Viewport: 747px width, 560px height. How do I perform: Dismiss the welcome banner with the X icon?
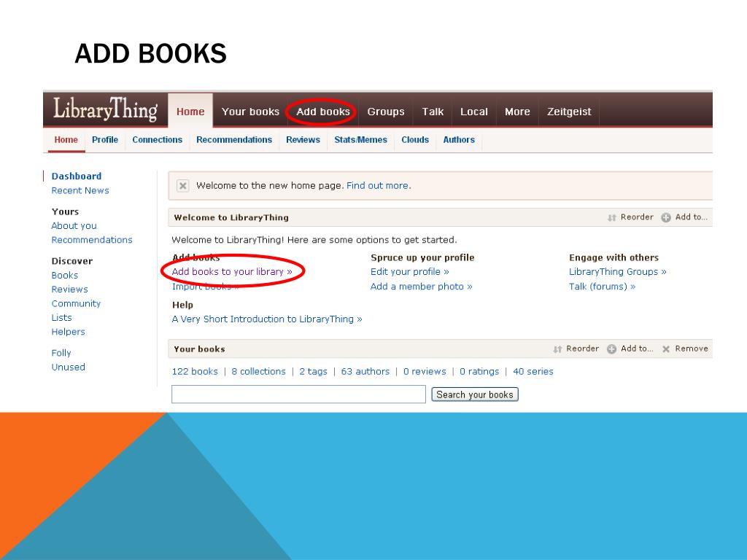click(x=183, y=186)
